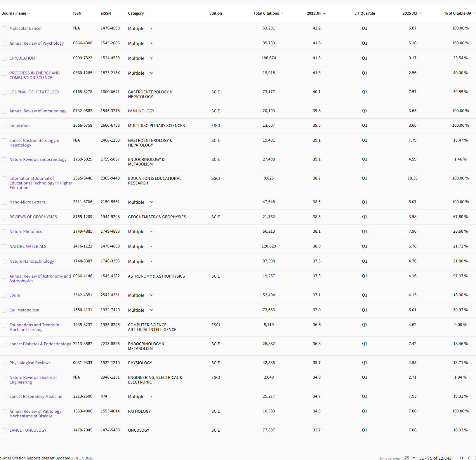
Task: Click the 2025 JIF sort arrow
Action: 324,13
